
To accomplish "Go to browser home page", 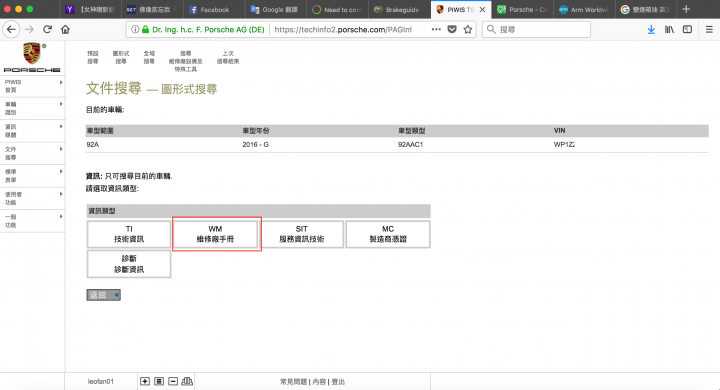I will [x=65, y=29].
